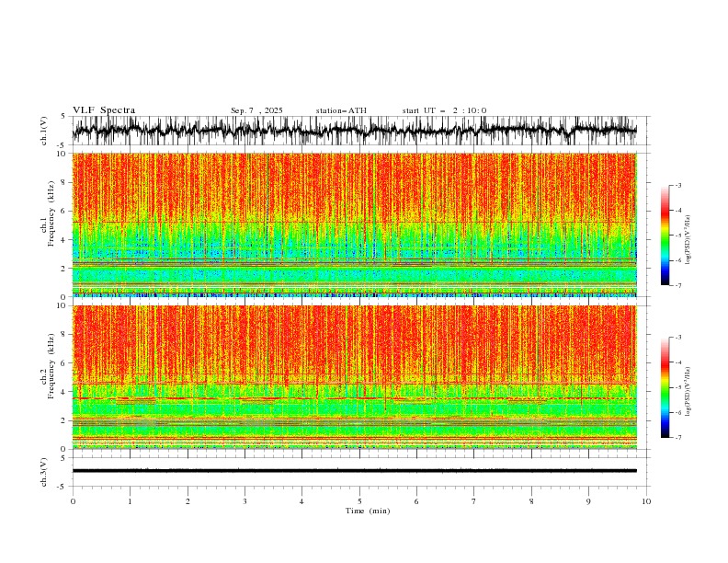This screenshot has height=563, width=728.
Task: Click the time axis tick label '5'
Action: coord(359,501)
